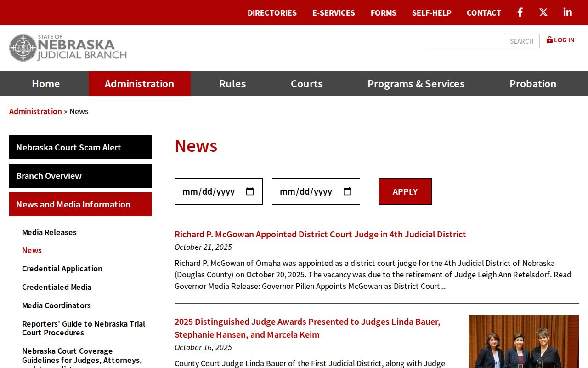Image resolution: width=588 pixels, height=368 pixels.
Task: Open calendar picker on second date field
Action: [347, 191]
